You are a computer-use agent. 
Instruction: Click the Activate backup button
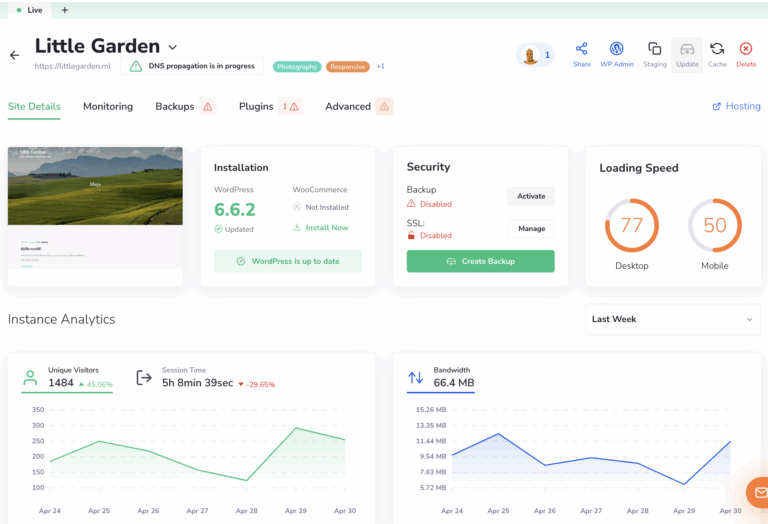click(x=531, y=196)
